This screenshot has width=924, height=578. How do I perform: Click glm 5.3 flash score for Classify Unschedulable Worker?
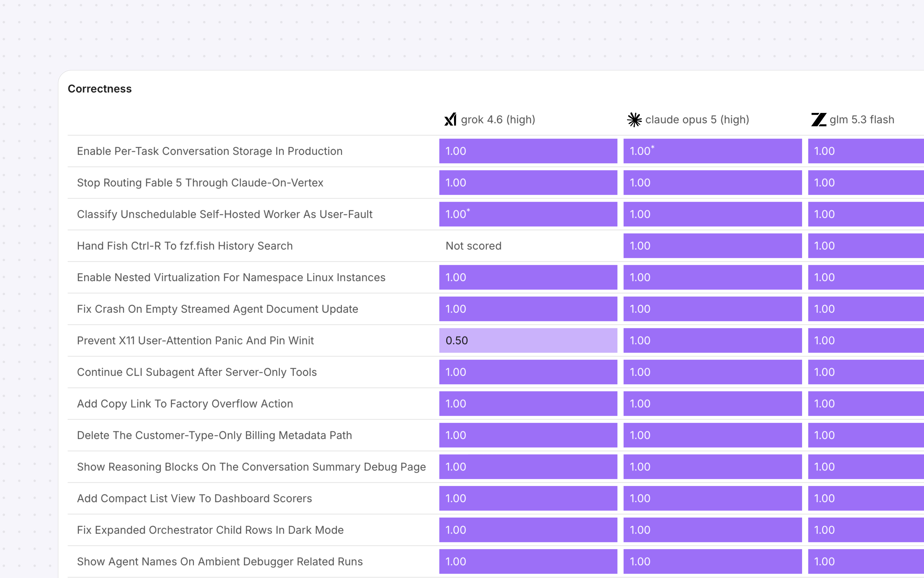tap(866, 214)
